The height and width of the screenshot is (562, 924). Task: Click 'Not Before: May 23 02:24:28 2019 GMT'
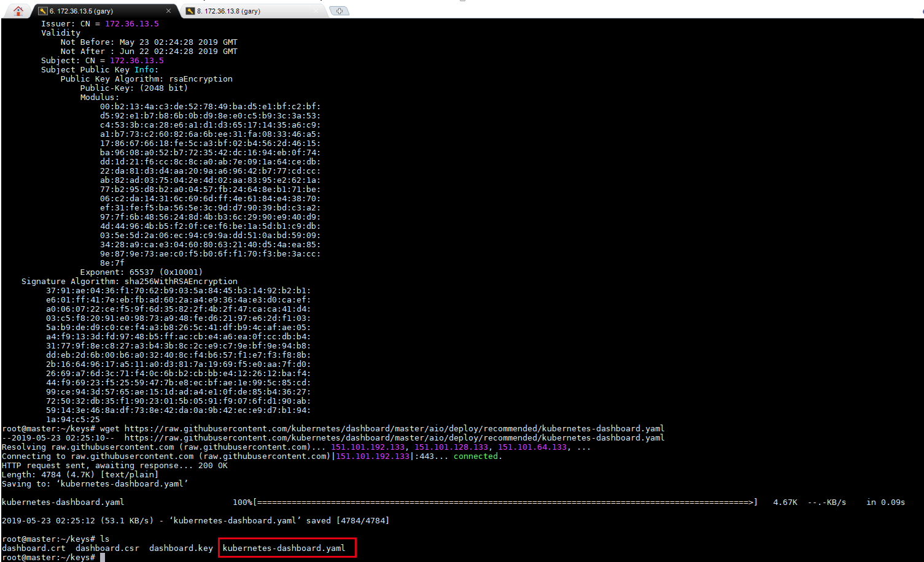point(149,42)
